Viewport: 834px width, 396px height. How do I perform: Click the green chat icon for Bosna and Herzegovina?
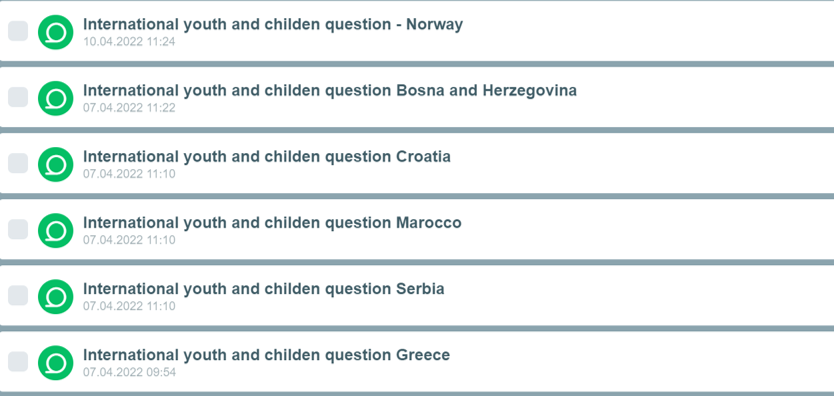pos(55,98)
